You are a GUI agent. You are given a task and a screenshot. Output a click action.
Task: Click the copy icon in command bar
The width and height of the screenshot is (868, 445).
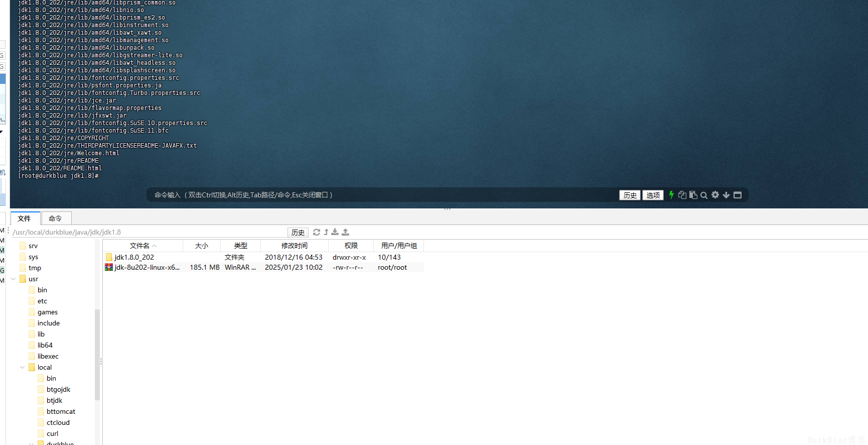point(682,195)
